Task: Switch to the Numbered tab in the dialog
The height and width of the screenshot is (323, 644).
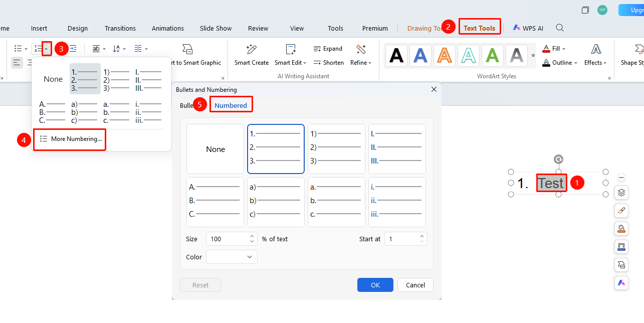Action: coord(231,105)
